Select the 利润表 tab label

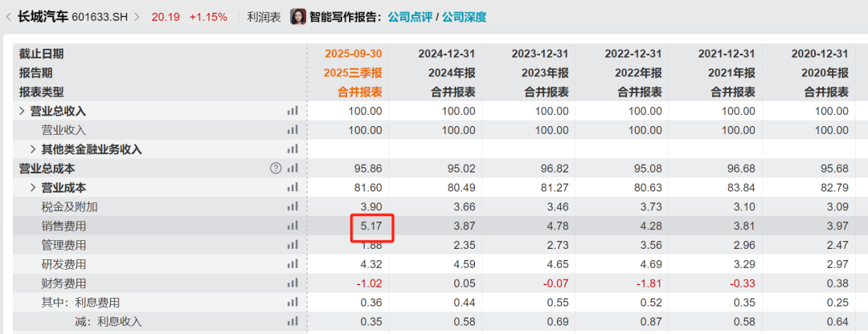tap(264, 17)
